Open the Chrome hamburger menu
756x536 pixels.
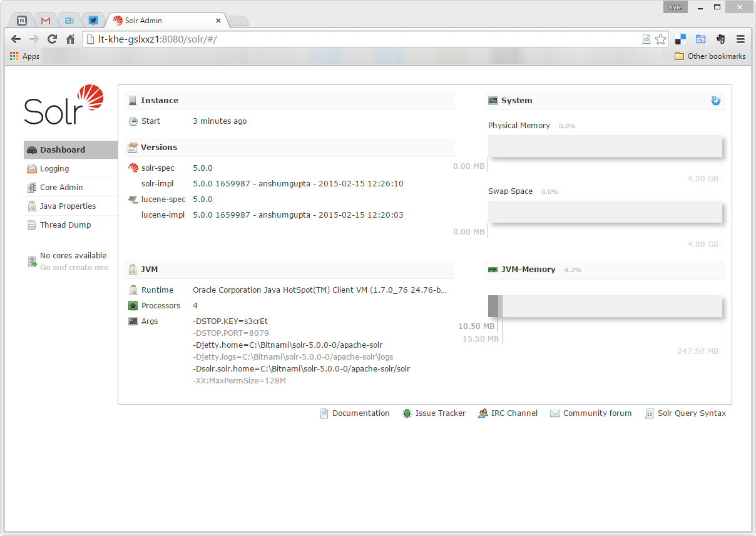point(740,39)
